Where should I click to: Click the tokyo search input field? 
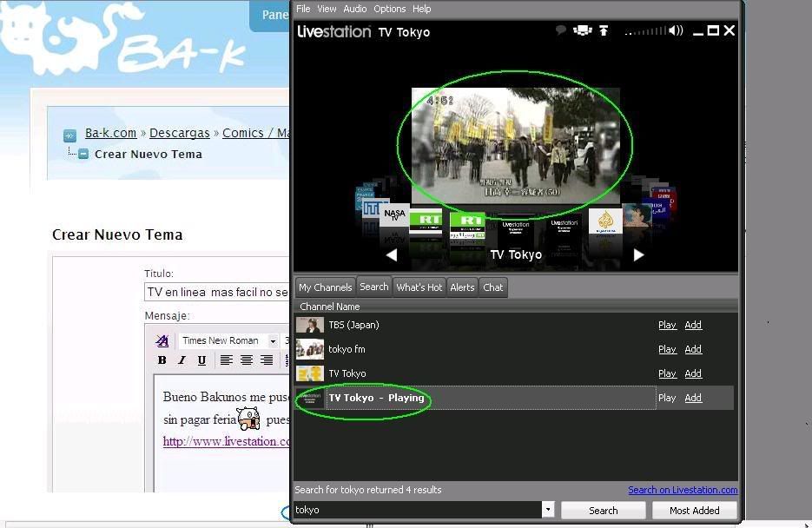pos(418,510)
